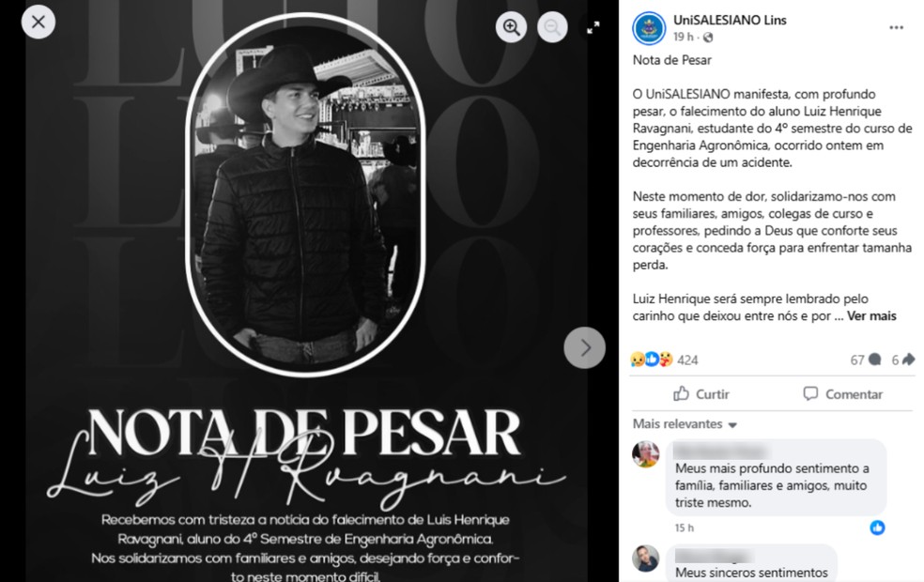The image size is (924, 582).
Task: Expand post text with Ver mais
Action: click(x=871, y=316)
